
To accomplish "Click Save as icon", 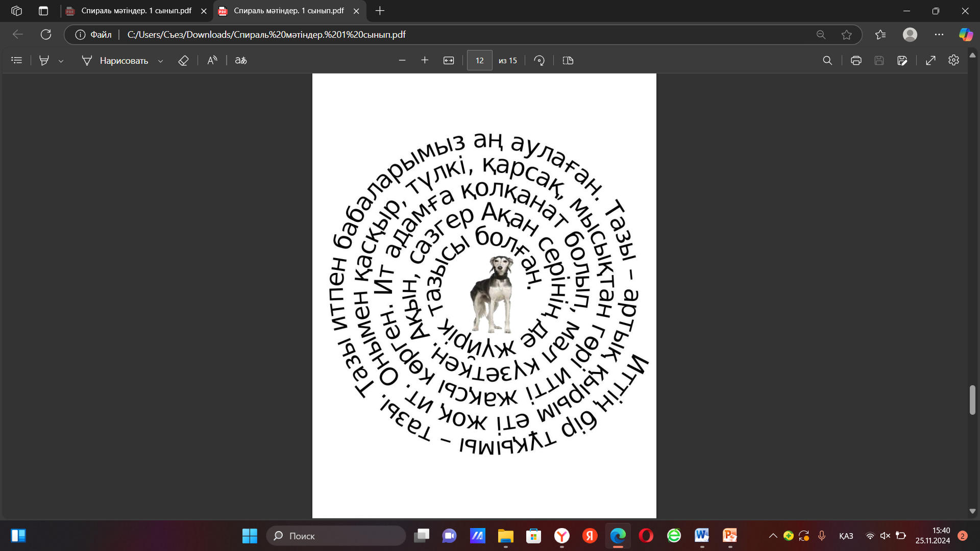I will (x=902, y=60).
